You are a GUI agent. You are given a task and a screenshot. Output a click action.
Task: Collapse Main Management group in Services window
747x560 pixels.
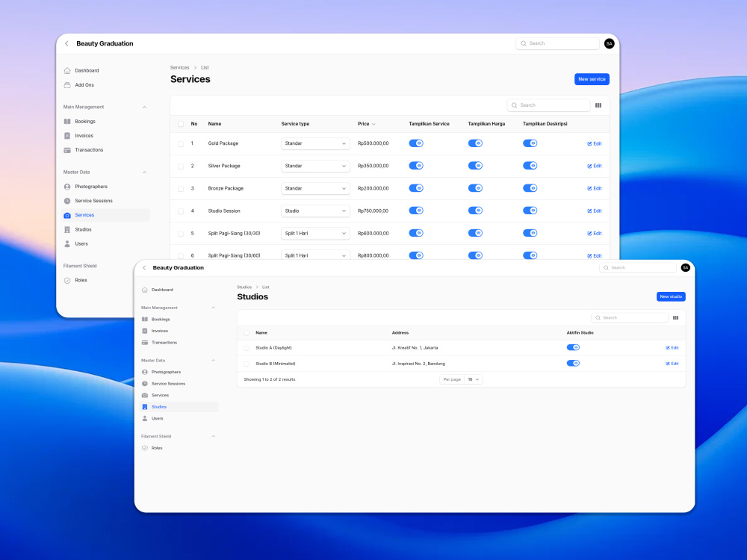point(144,107)
